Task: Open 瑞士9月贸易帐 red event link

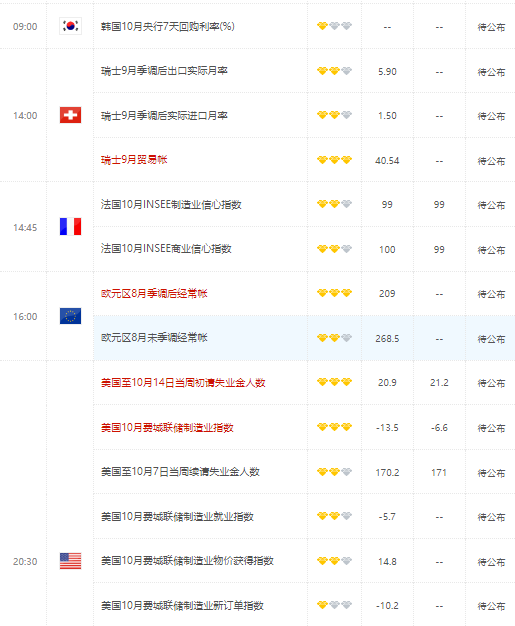Action: (134, 160)
